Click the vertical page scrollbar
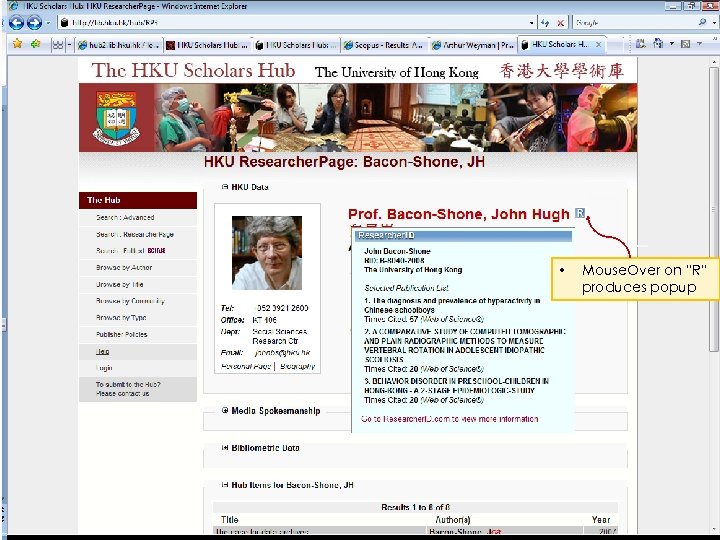 [x=713, y=209]
